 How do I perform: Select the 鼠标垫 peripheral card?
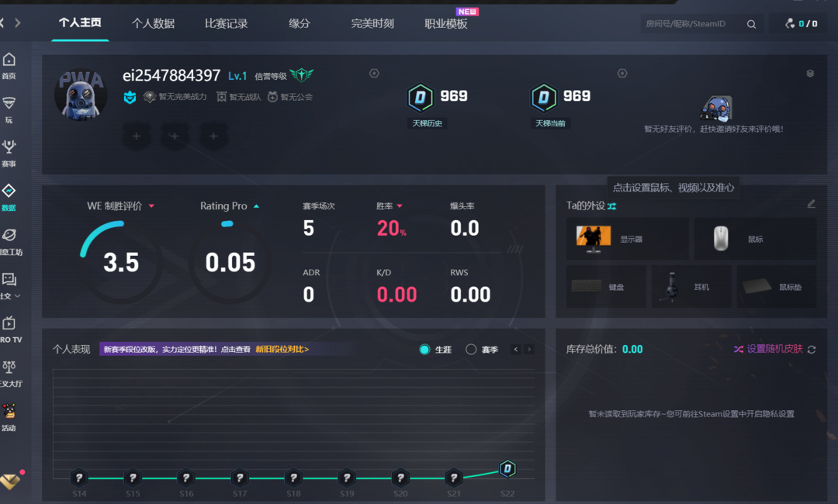[777, 287]
